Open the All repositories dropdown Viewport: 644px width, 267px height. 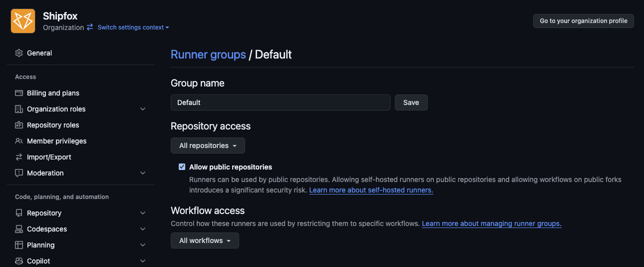tap(208, 145)
